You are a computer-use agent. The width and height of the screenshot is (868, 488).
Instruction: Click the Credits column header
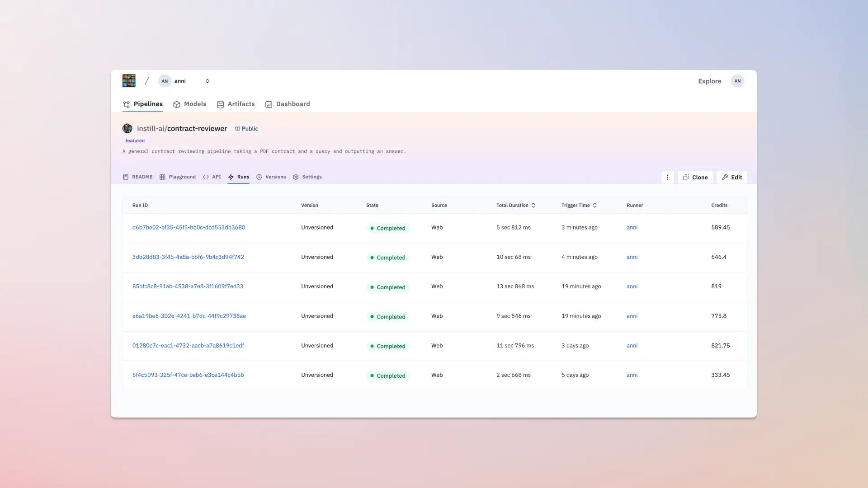click(x=719, y=206)
